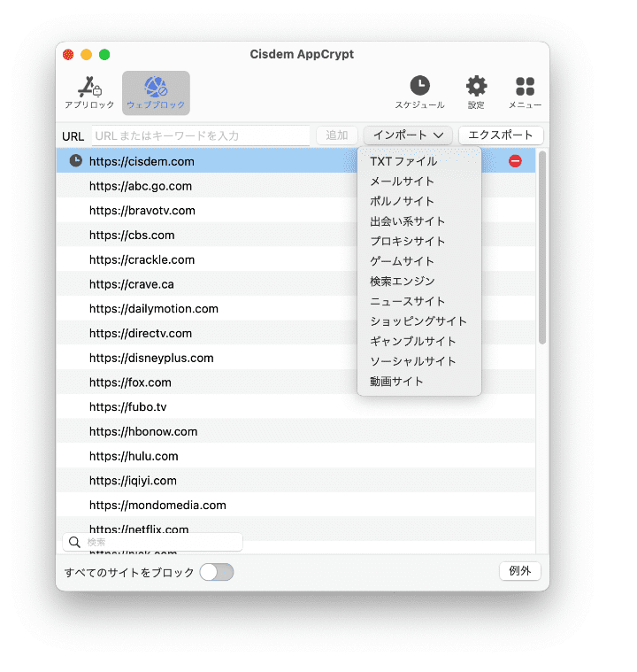
Task: Select the ウェブブロック (Web Block) tab
Action: pos(156,93)
